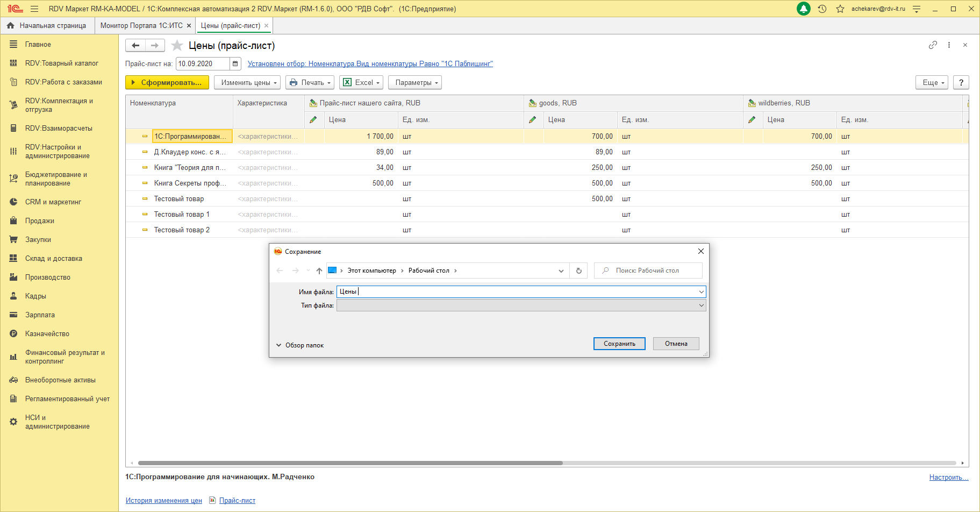
Task: Click the horizontal scrollbar under the table
Action: click(349, 463)
